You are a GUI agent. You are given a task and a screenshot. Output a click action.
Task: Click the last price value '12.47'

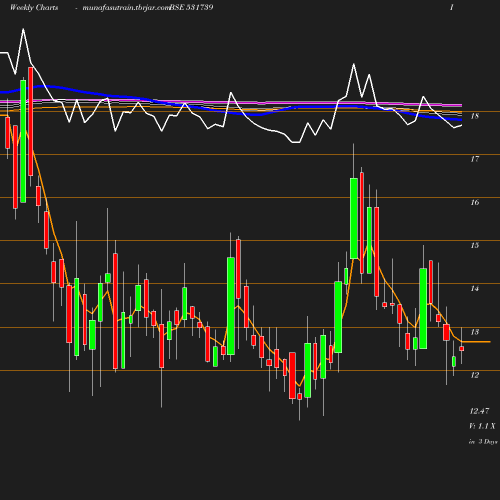tap(479, 411)
